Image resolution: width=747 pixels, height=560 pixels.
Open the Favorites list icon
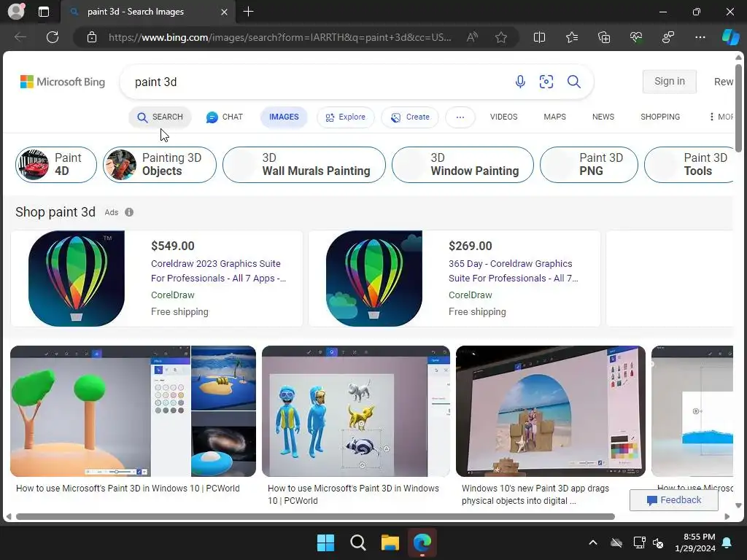pos(572,37)
